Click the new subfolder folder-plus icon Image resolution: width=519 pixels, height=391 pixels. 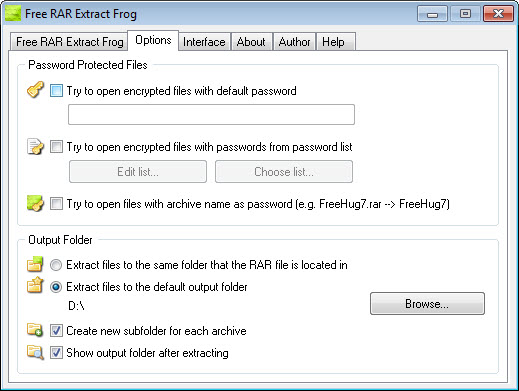[35, 330]
